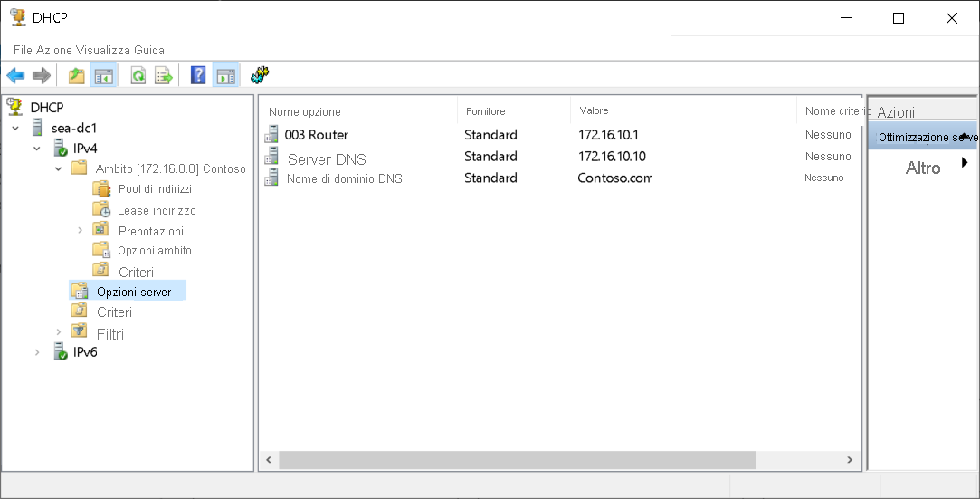This screenshot has height=499, width=980.
Task: Toggle the Show/Hide Action Pane icon
Action: (225, 76)
